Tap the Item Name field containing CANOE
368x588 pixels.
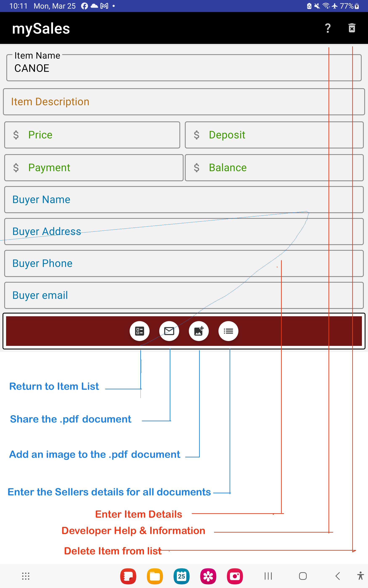coord(184,68)
